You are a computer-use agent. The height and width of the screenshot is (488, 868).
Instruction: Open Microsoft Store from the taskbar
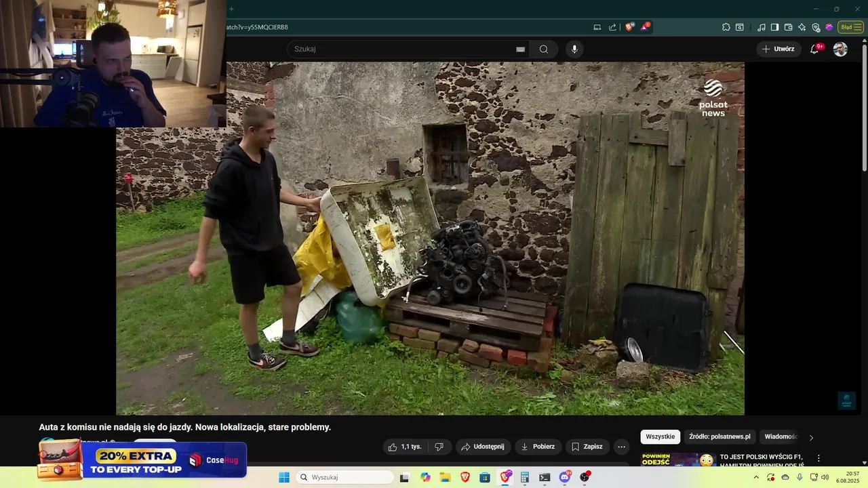pos(485,477)
